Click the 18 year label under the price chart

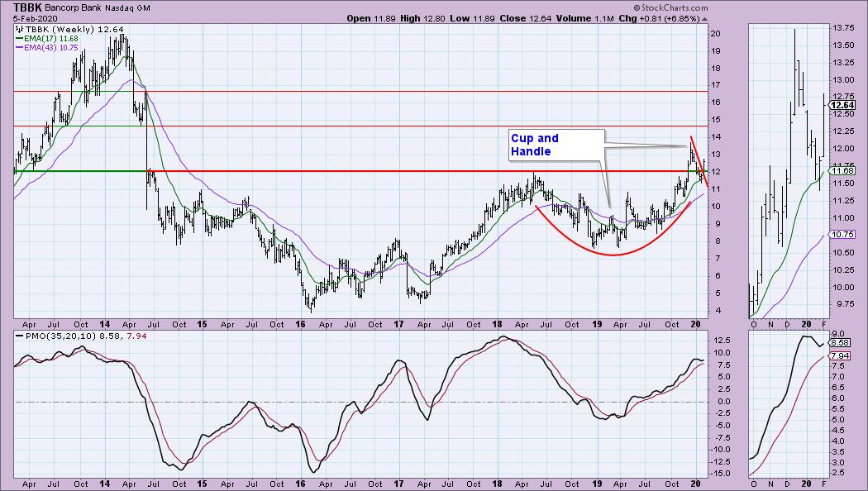[x=497, y=324]
